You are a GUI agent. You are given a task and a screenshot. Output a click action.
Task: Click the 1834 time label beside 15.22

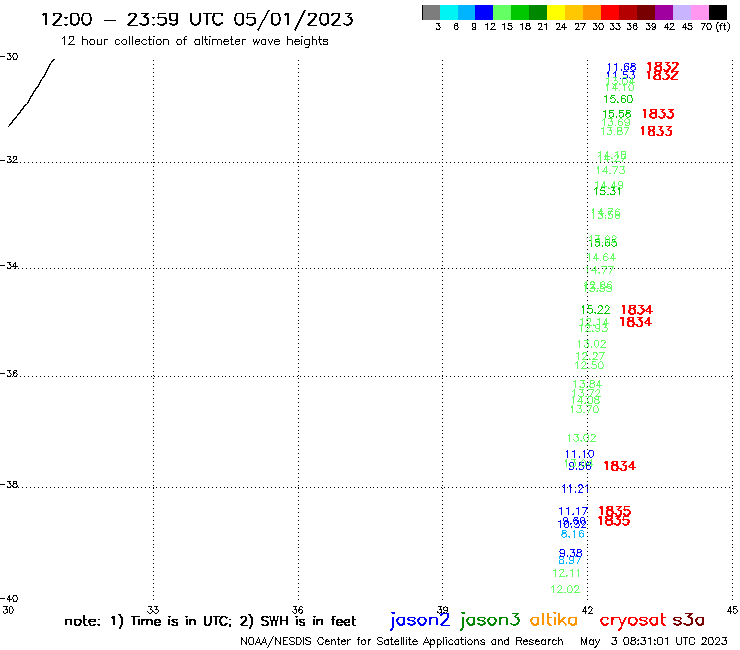tap(637, 310)
